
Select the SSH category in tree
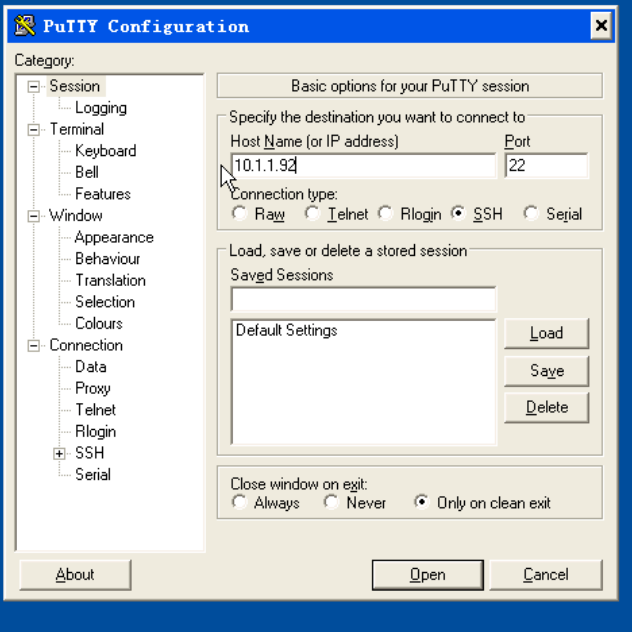pyautogui.click(x=89, y=453)
